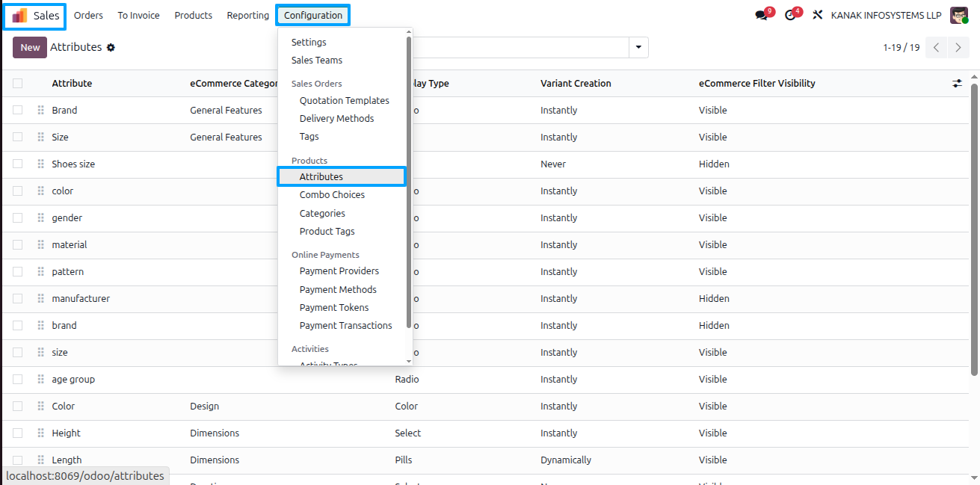Open Payment Transactions menu entry
The image size is (980, 485).
(x=345, y=326)
